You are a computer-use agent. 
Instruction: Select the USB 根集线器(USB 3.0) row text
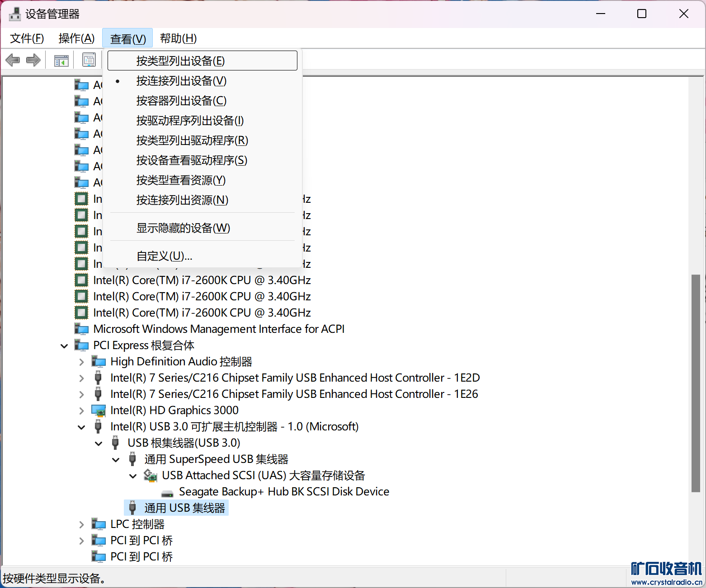click(x=184, y=443)
